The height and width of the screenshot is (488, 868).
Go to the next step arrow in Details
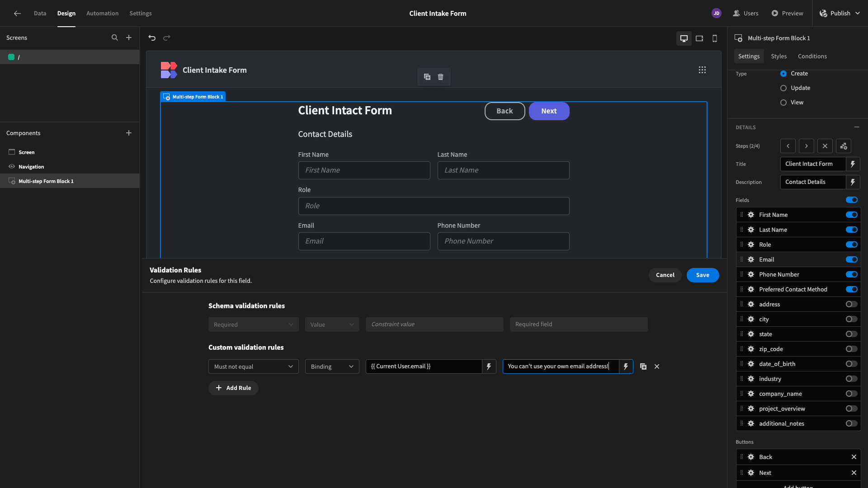[x=807, y=146]
